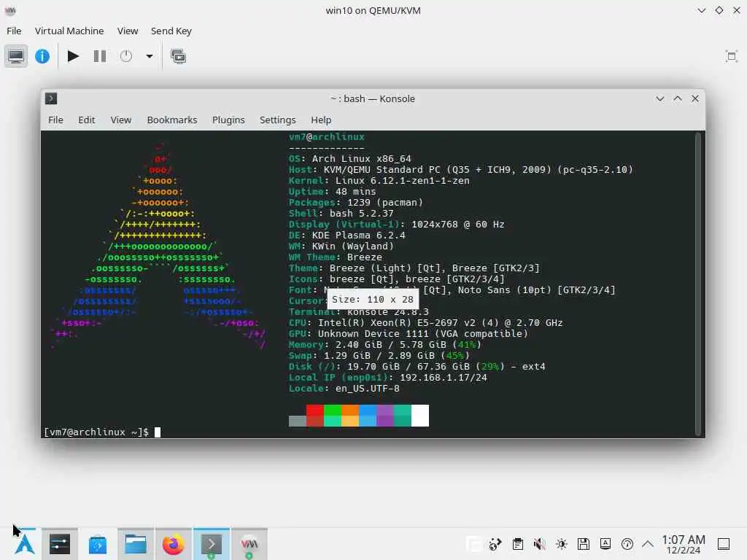The height and width of the screenshot is (560, 747).
Task: Launch Firefox from the taskbar
Action: pyautogui.click(x=174, y=544)
